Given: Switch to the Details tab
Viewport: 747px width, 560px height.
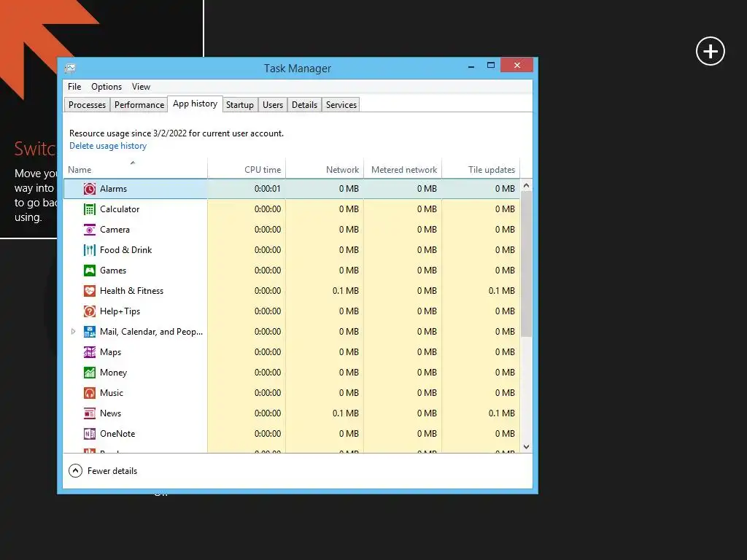Looking at the screenshot, I should (304, 105).
